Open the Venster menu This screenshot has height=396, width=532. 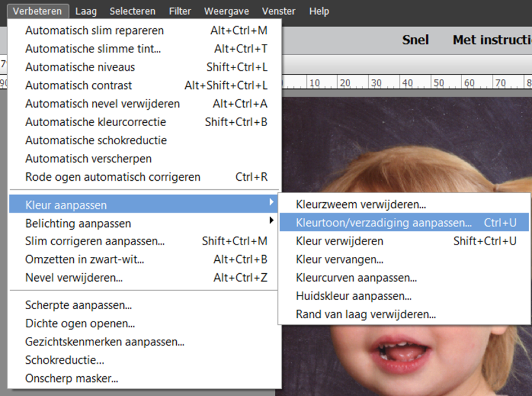[279, 11]
